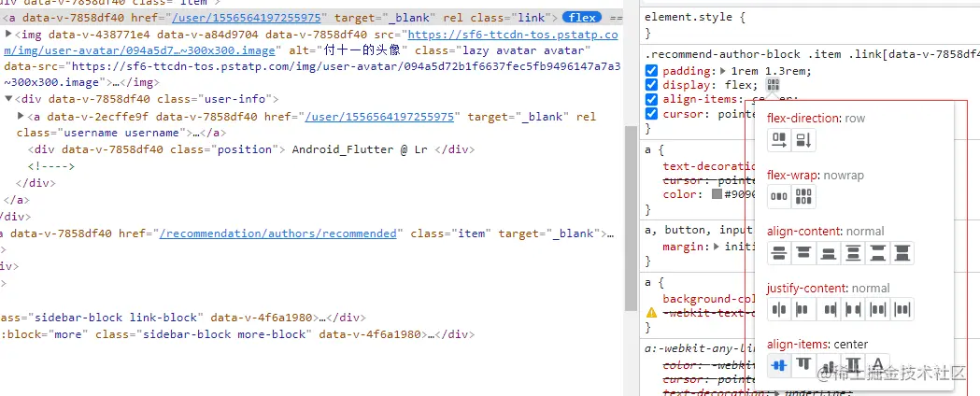Viewport: 980px width, 396px height.
Task: Expand the img avatar element node
Action: tap(8, 35)
